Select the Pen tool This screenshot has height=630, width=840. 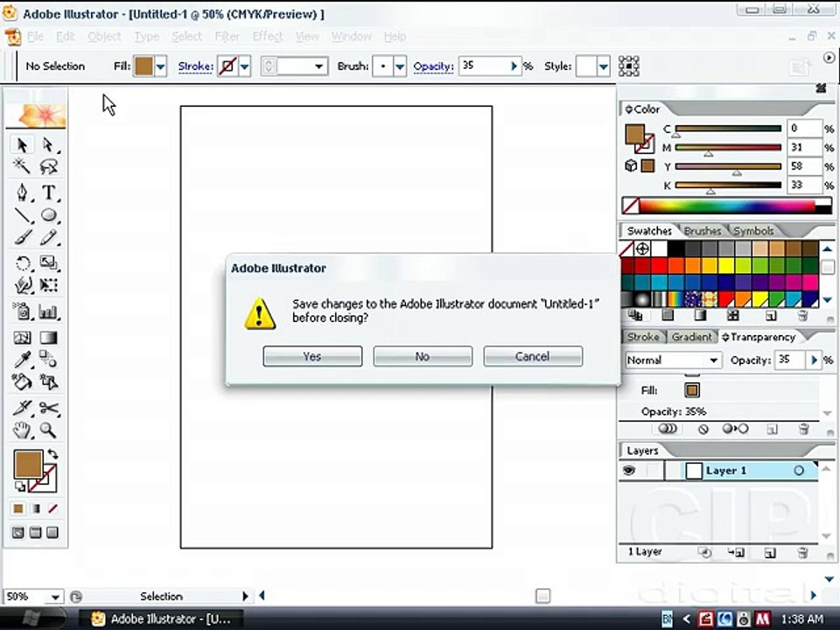(22, 192)
